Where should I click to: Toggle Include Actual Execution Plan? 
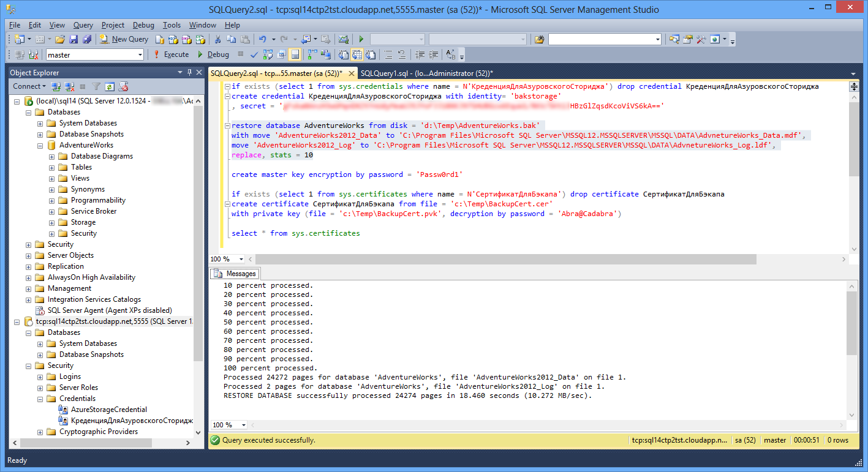click(x=312, y=54)
